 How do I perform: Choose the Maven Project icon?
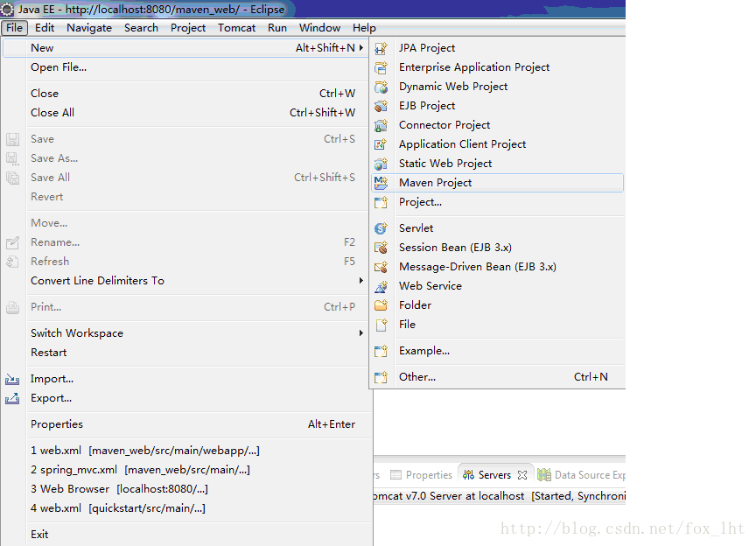(381, 183)
